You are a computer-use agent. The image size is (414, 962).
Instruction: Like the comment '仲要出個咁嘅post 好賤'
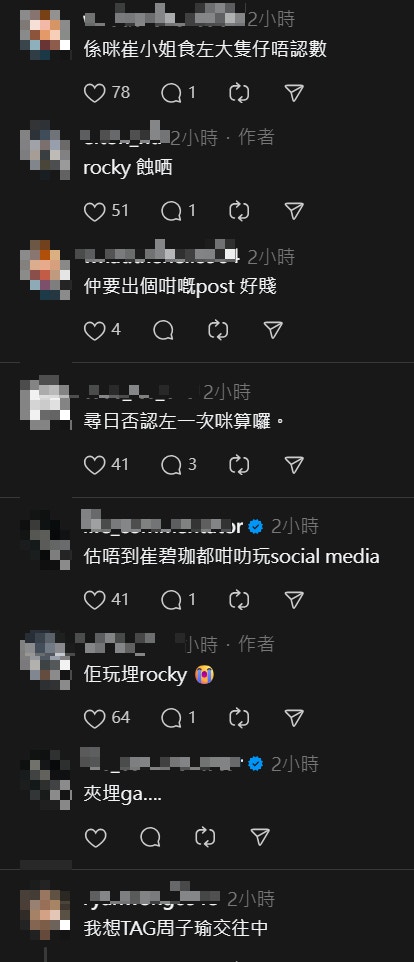(94, 330)
